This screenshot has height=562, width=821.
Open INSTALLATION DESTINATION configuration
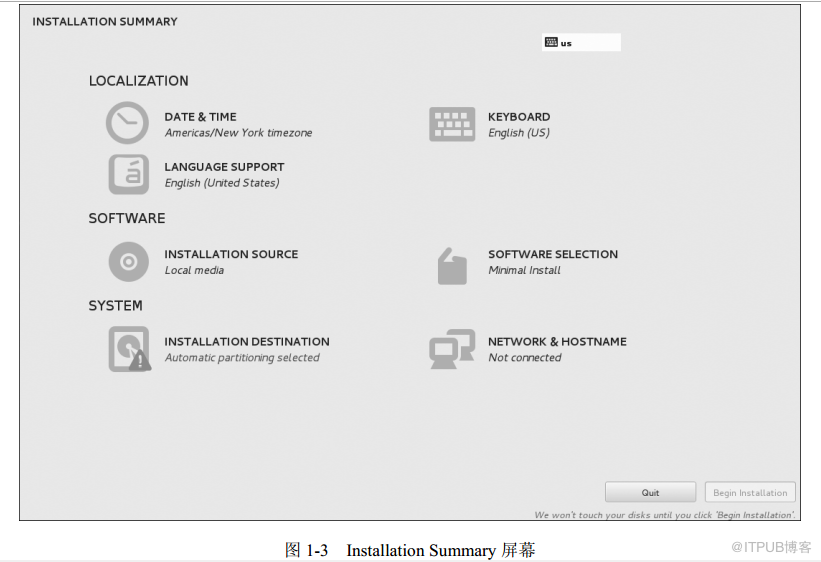tap(247, 341)
